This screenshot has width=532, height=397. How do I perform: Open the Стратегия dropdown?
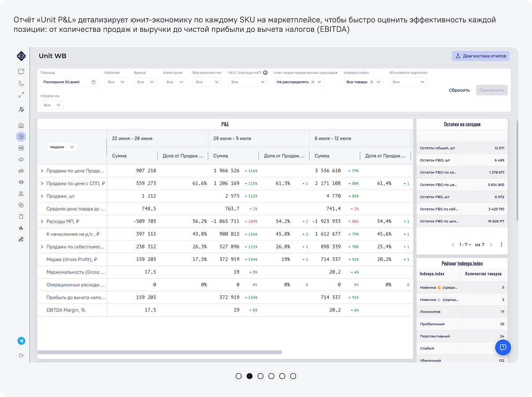[x=52, y=105]
